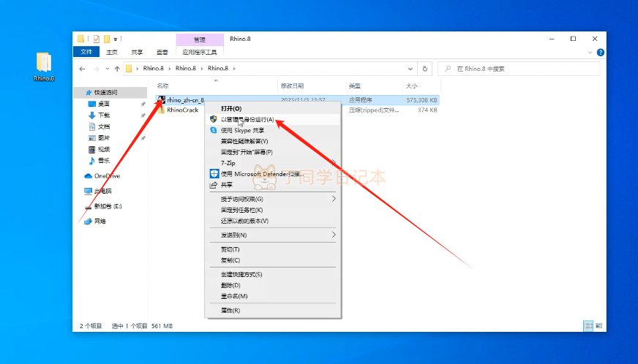The height and width of the screenshot is (364, 638).
Task: Open the Customize Quick Access Toolbar dropdown
Action: click(116, 39)
